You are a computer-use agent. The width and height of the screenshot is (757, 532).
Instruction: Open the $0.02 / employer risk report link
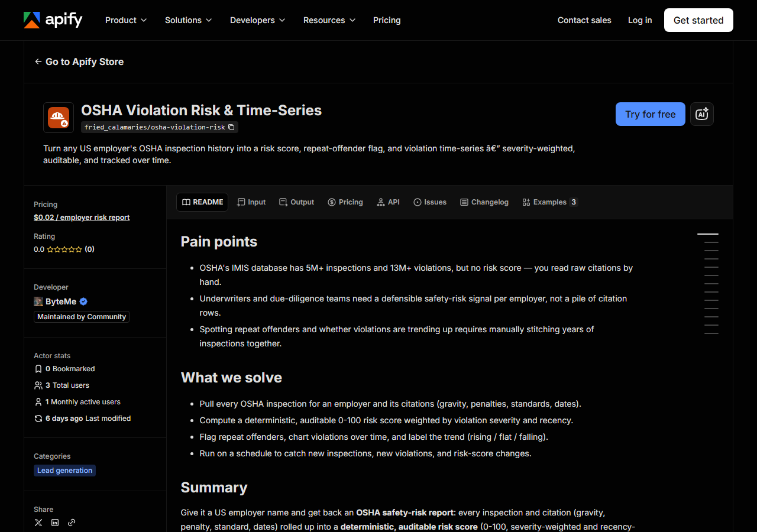[82, 218]
